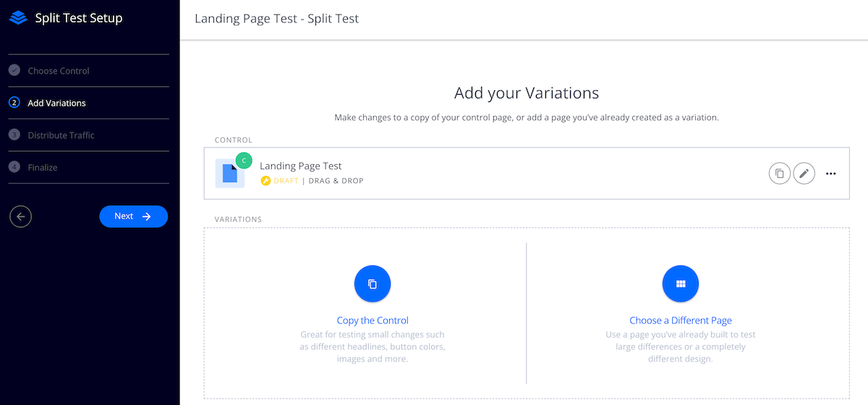This screenshot has height=405, width=868.
Task: Click the yellow DRAFT status icon
Action: pos(265,181)
